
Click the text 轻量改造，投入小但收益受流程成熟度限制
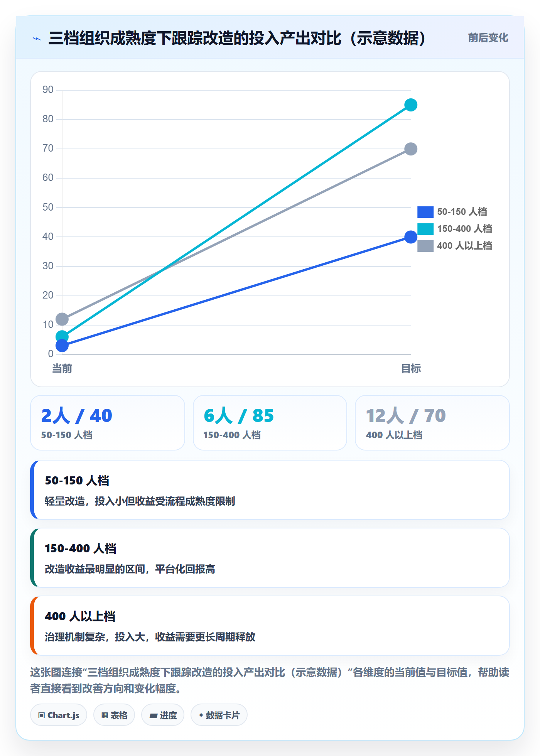point(140,501)
